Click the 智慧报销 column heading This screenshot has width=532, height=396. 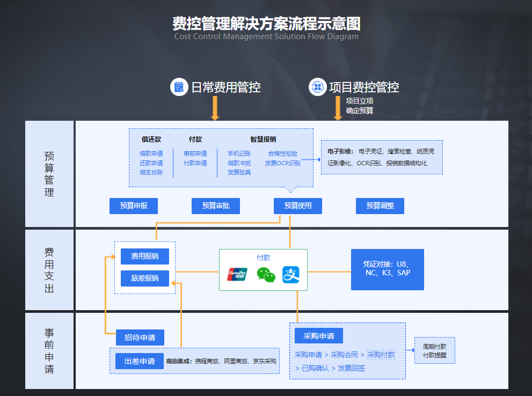coord(263,140)
